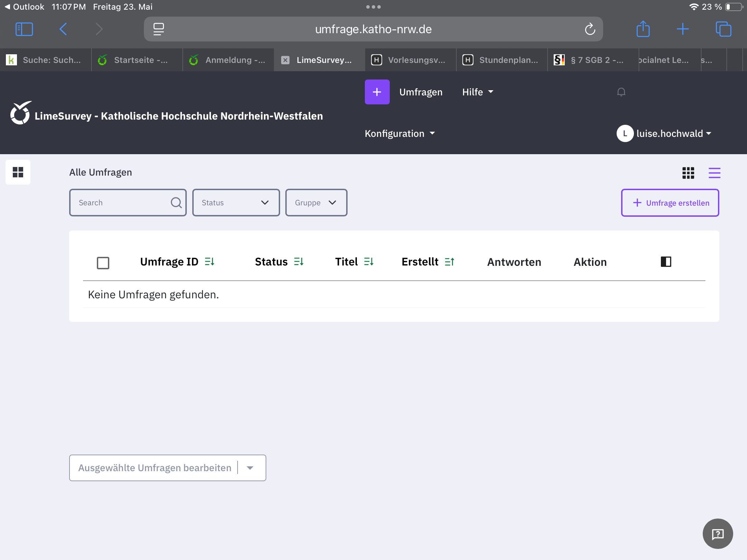Open the help chat bubble icon

click(x=718, y=534)
